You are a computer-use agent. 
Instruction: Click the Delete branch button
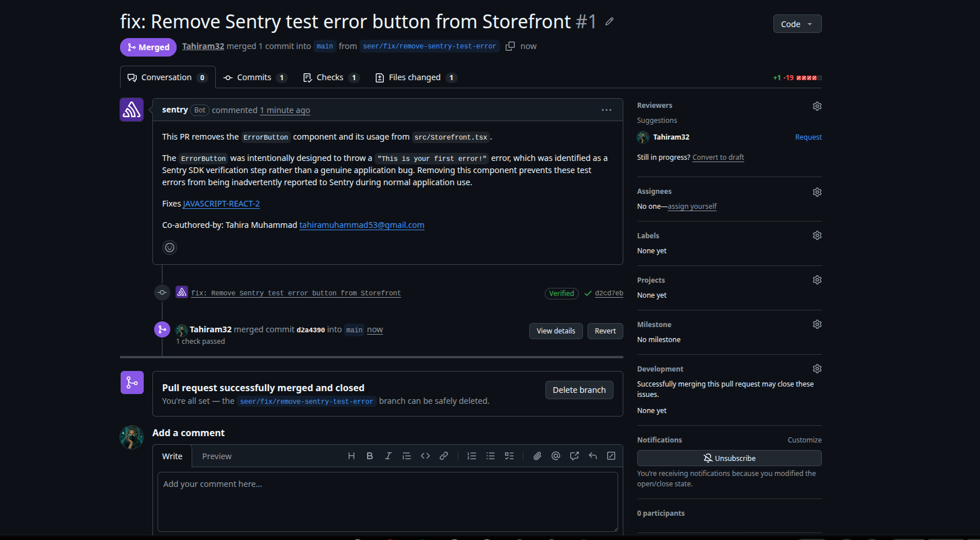click(x=579, y=390)
